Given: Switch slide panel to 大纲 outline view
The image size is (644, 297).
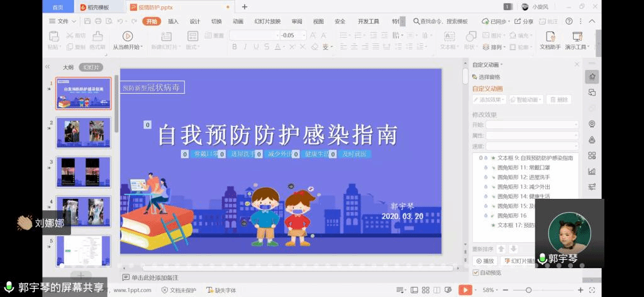Looking at the screenshot, I should (68, 67).
